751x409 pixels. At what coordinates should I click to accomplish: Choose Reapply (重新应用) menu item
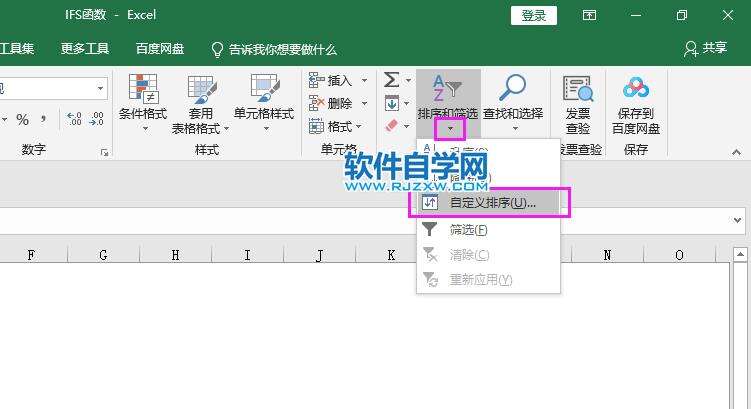488,279
